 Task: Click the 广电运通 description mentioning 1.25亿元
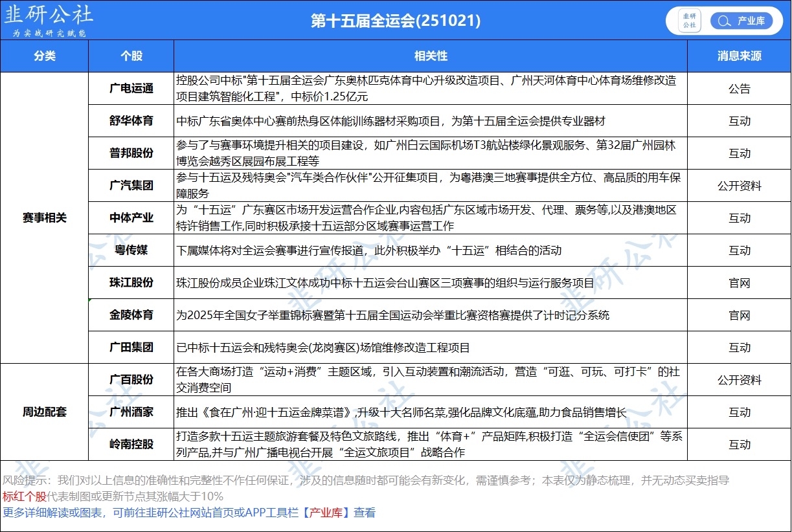pyautogui.click(x=431, y=89)
